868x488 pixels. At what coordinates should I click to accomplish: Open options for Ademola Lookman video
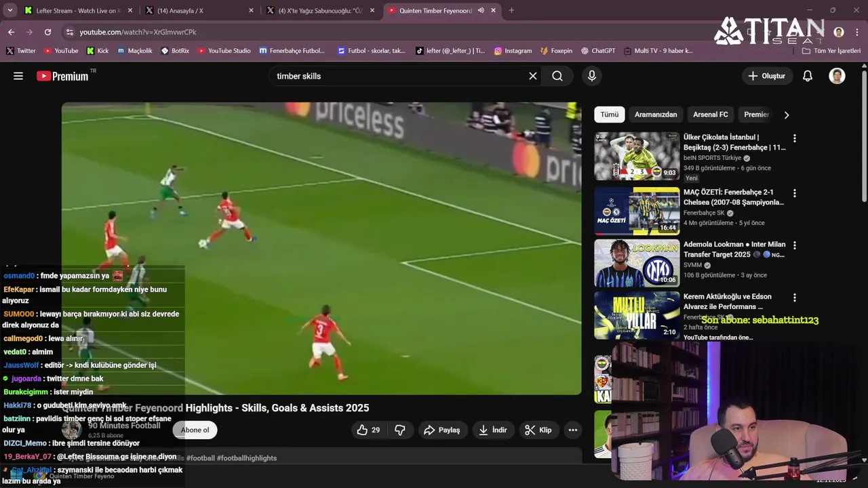(795, 245)
